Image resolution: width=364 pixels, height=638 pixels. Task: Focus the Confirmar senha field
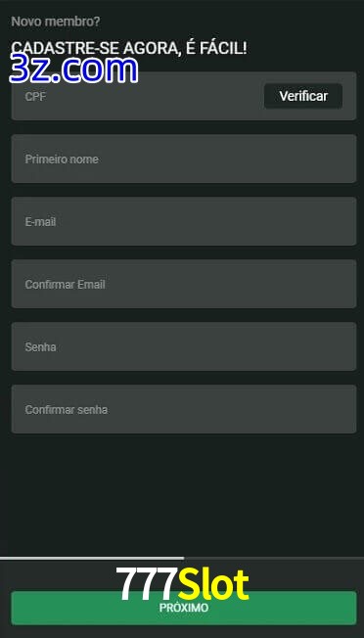pyautogui.click(x=184, y=409)
